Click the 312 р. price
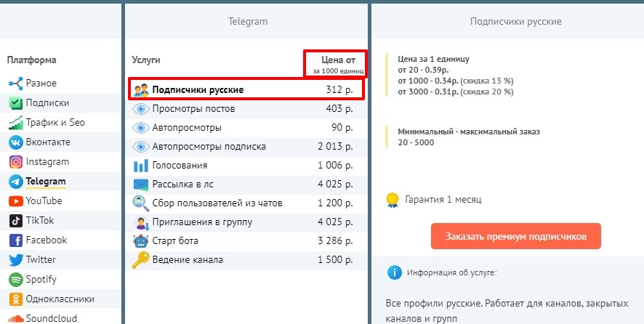Image resolution: width=644 pixels, height=324 pixels. point(339,90)
